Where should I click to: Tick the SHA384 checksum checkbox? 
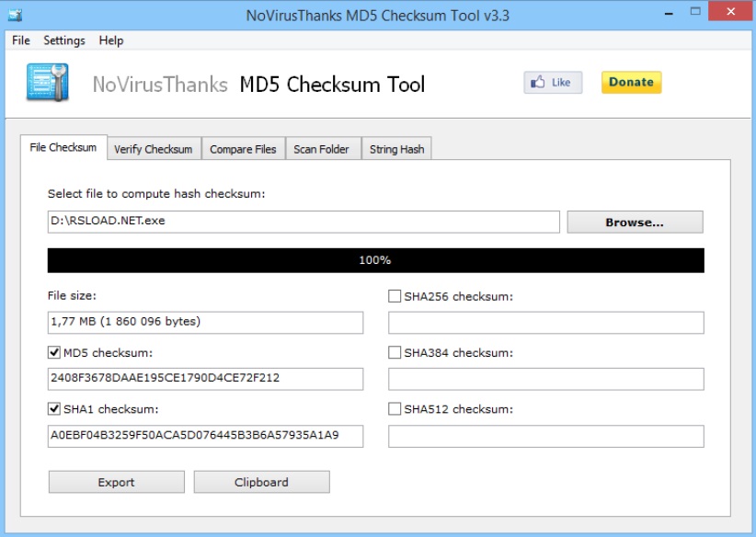coord(395,352)
